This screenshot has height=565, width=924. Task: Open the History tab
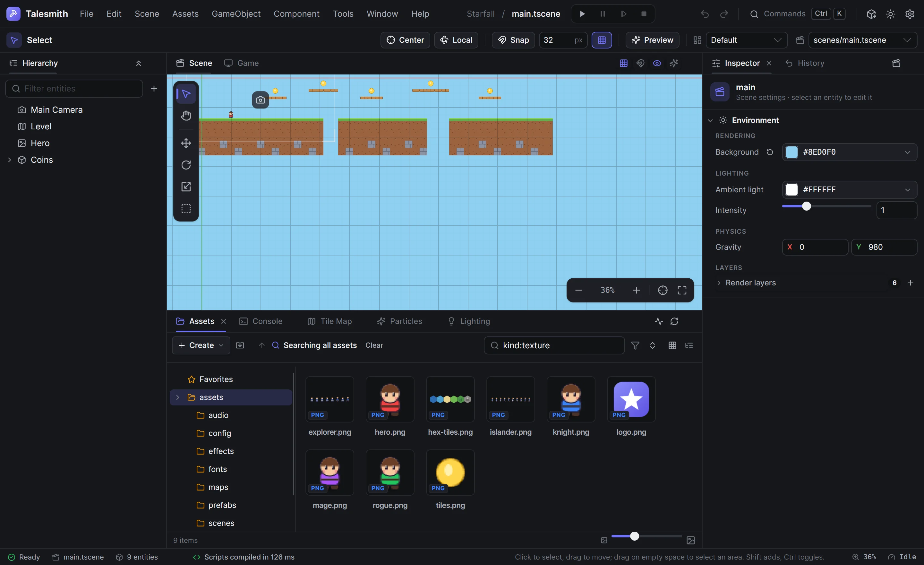click(804, 63)
